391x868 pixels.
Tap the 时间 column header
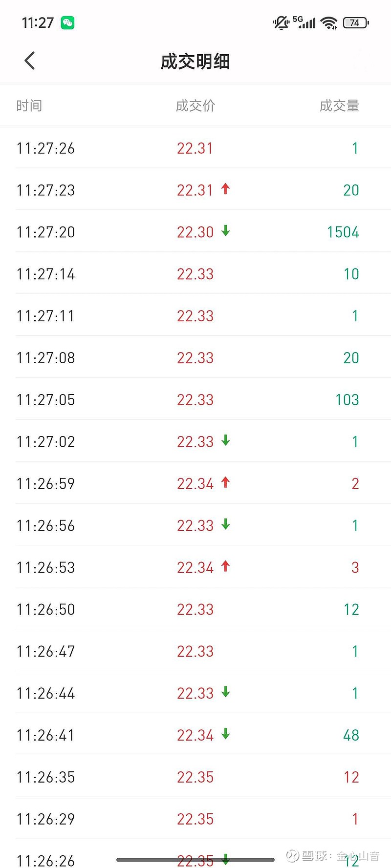tap(29, 106)
